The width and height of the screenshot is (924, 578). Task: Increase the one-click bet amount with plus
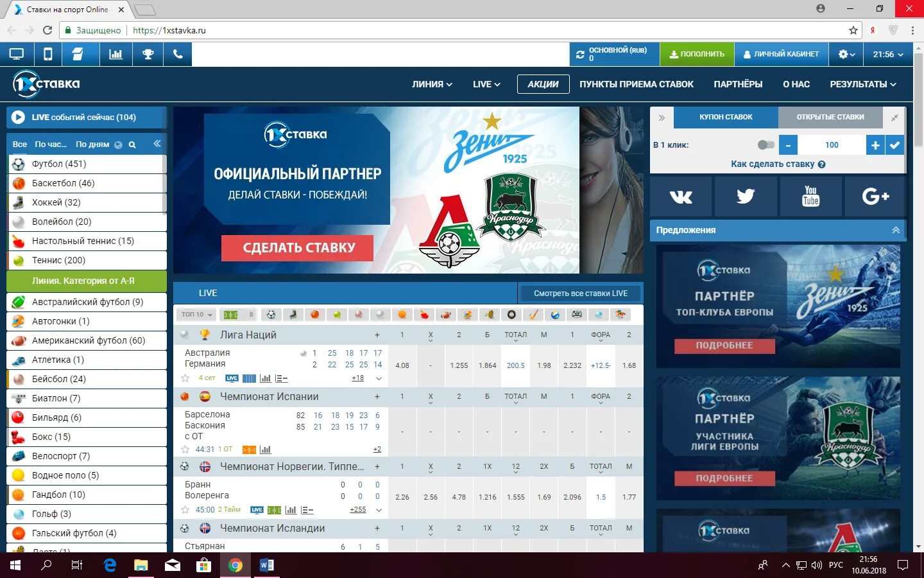pyautogui.click(x=875, y=145)
